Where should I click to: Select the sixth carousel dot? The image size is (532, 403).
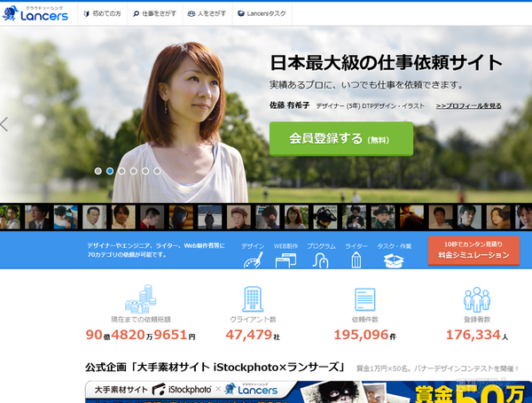pyautogui.click(x=157, y=171)
